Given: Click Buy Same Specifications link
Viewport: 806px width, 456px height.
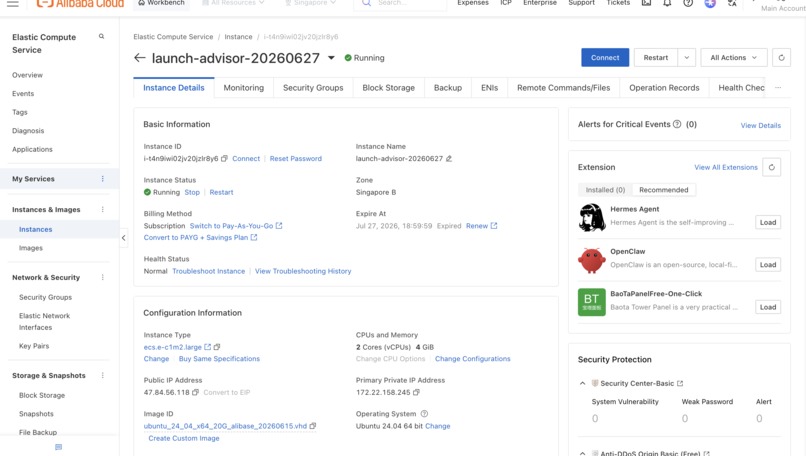Looking at the screenshot, I should pyautogui.click(x=219, y=359).
